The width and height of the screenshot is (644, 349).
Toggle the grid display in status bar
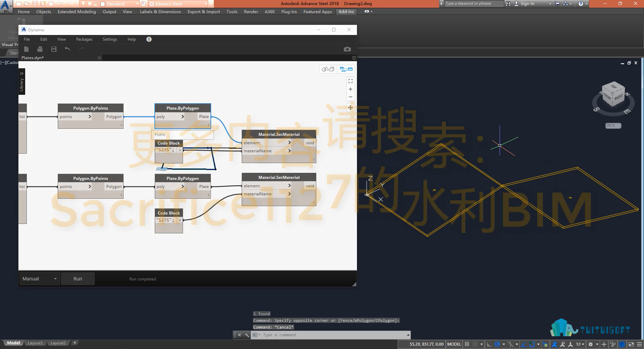pyautogui.click(x=467, y=344)
